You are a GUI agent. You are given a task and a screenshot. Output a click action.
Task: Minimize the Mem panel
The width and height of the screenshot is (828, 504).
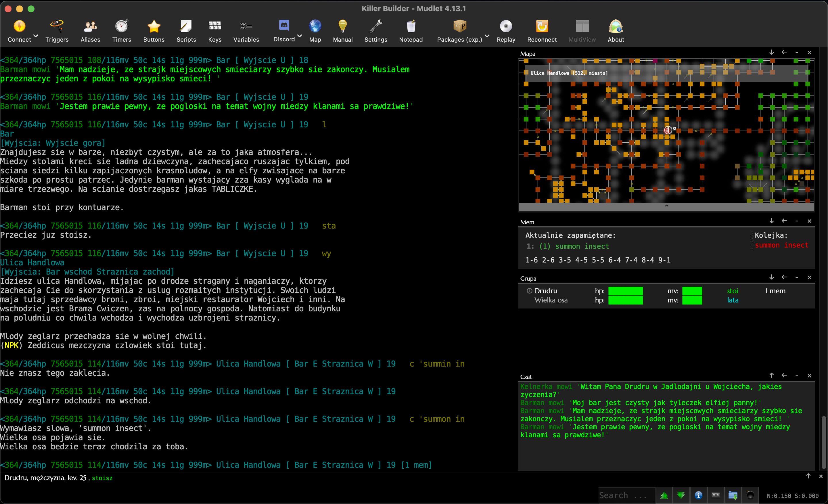[797, 221]
